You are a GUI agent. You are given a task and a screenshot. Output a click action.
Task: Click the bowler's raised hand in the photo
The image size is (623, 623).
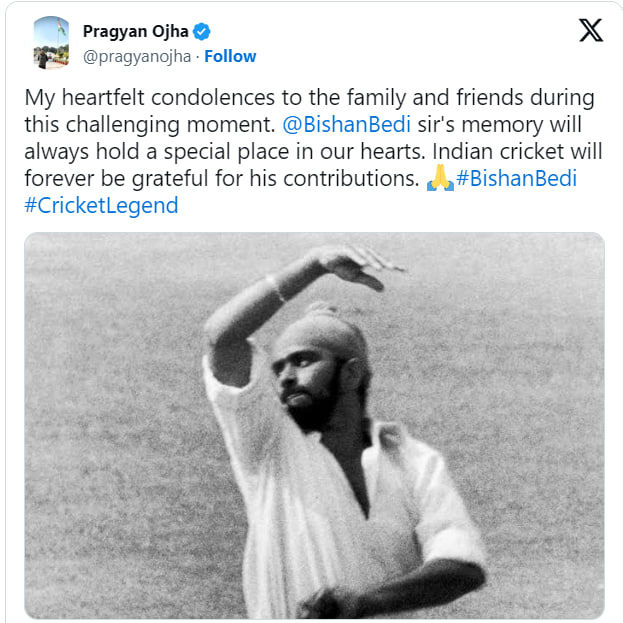click(358, 266)
